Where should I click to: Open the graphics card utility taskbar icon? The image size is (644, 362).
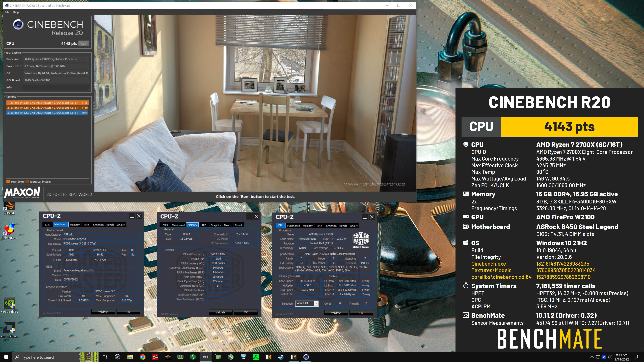coord(218,357)
